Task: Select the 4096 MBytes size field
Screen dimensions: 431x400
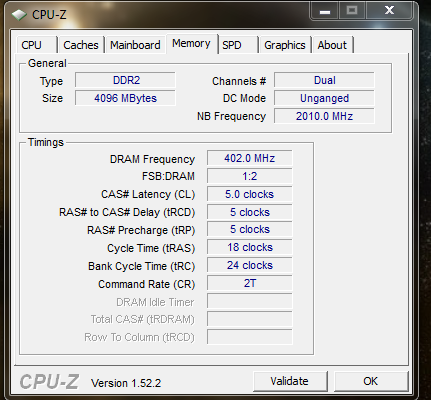Action: 125,98
